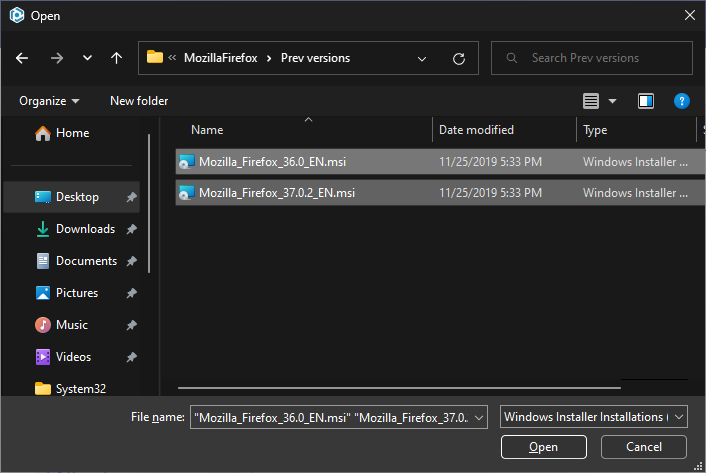Click the pin icon beside Downloads
The height and width of the screenshot is (473, 706).
pos(131,229)
